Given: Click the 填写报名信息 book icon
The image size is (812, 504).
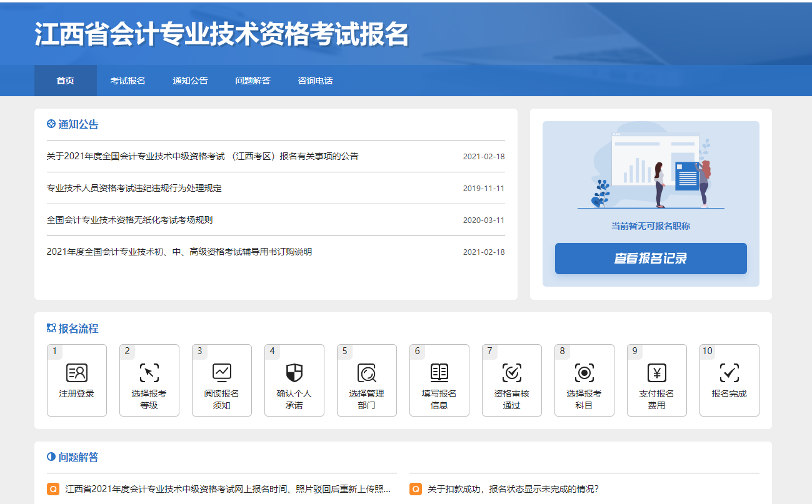Looking at the screenshot, I should 439,372.
